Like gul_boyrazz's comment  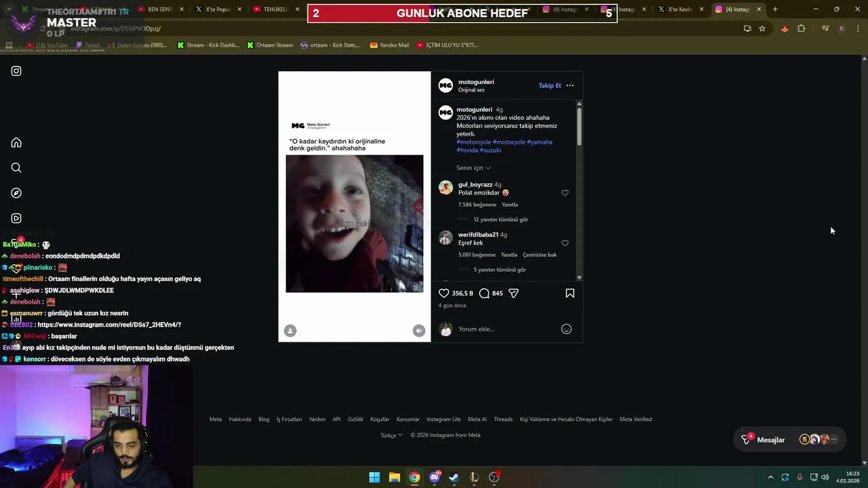click(x=565, y=193)
